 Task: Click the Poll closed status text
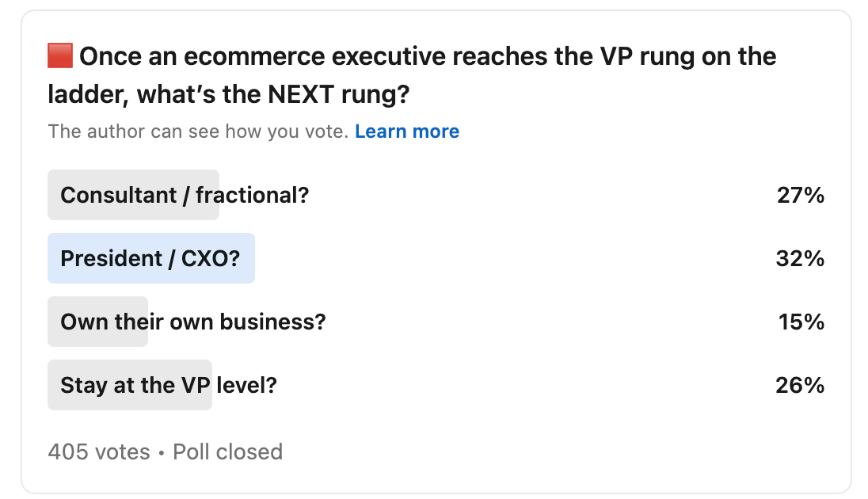[x=227, y=452]
